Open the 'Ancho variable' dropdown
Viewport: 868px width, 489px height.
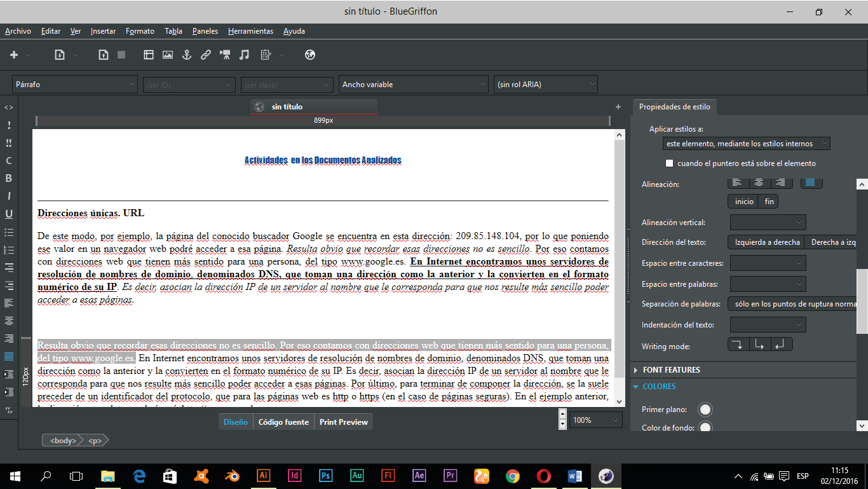[414, 84]
